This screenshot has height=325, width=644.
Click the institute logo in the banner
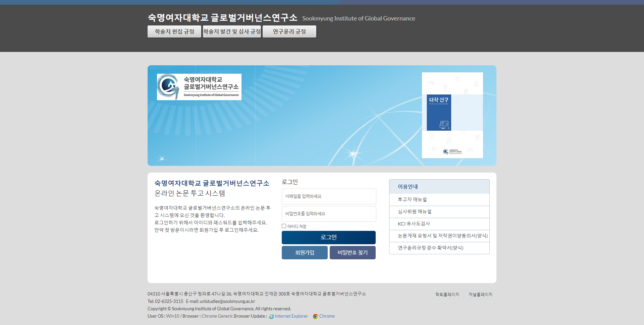(x=199, y=87)
